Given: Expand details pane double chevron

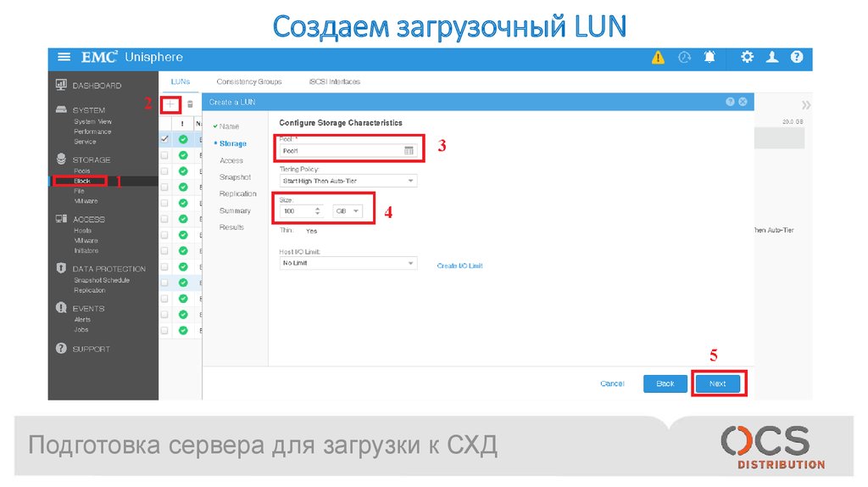Looking at the screenshot, I should click(x=806, y=104).
